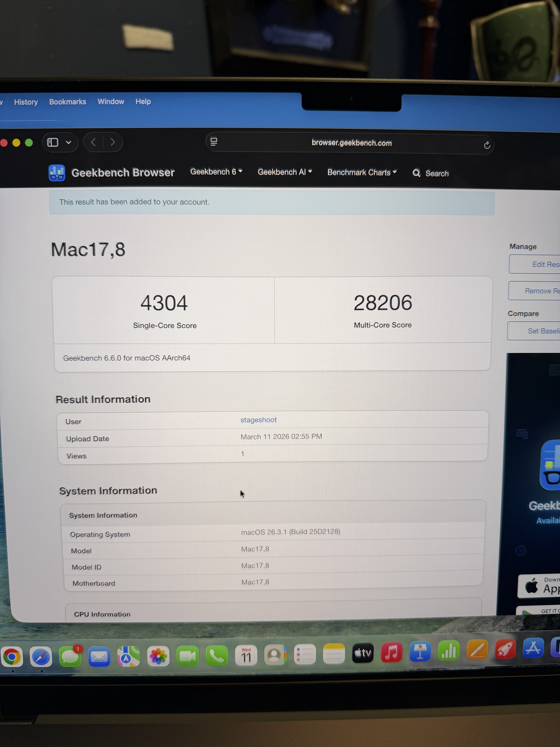The image size is (560, 747).
Task: Click the Mac17,8 value in Model ID row
Action: (255, 566)
